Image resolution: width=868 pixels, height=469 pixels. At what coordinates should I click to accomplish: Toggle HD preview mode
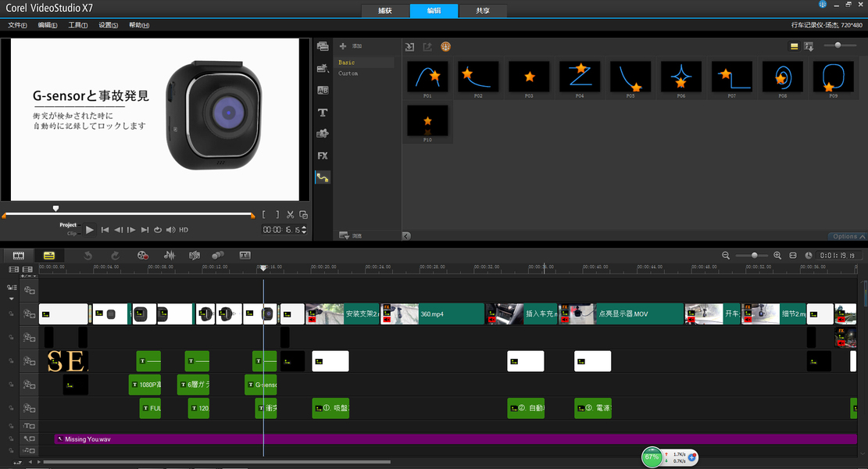[184, 230]
